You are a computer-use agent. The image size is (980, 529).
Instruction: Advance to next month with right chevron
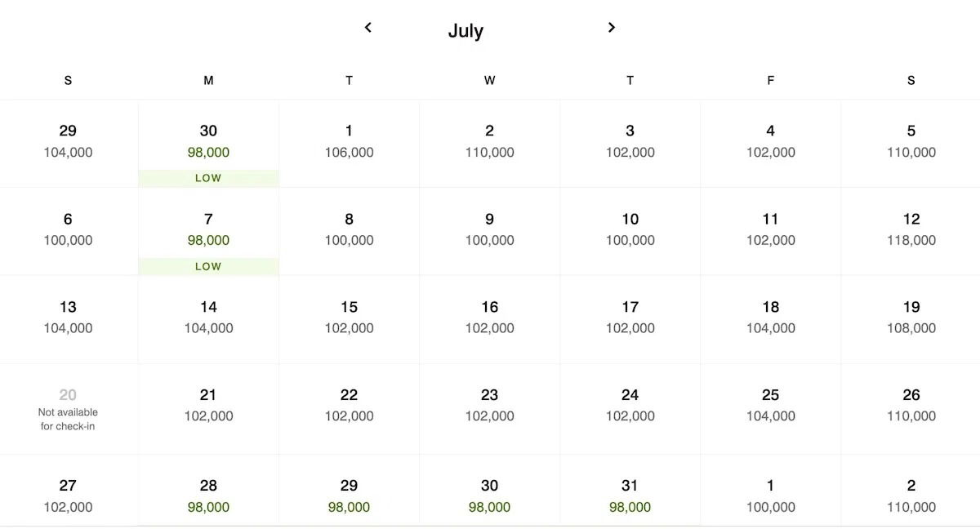[x=611, y=28]
